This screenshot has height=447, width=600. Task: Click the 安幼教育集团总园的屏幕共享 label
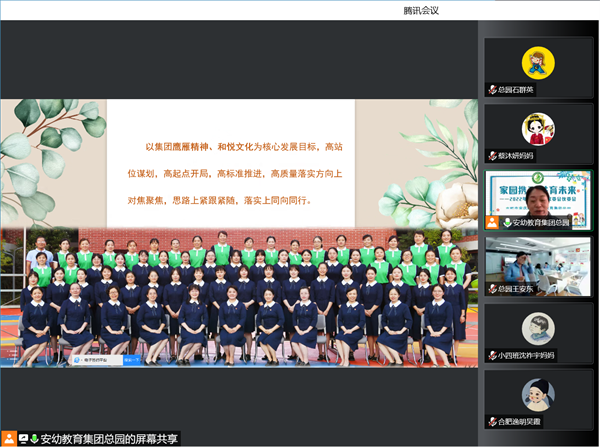[x=109, y=438]
